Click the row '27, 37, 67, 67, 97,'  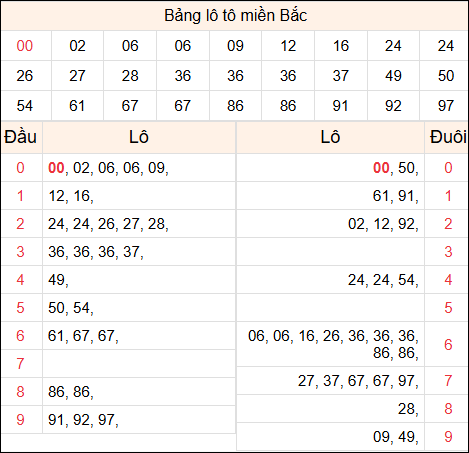pyautogui.click(x=352, y=381)
